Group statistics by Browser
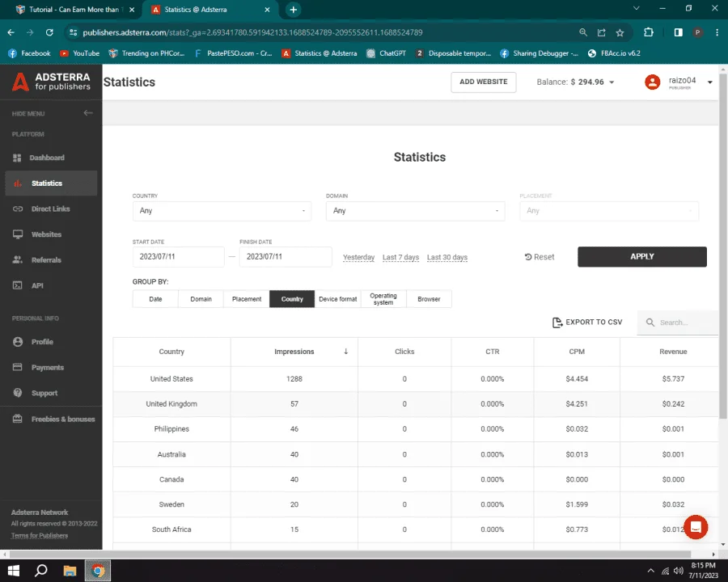Image resolution: width=728 pixels, height=582 pixels. [429, 299]
